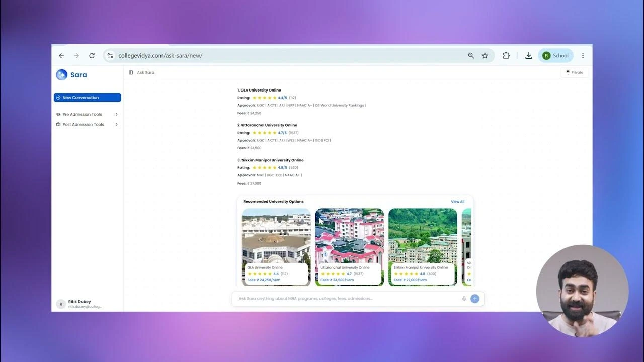Open the School profile button in Chrome
644x362 pixels.
555,56
